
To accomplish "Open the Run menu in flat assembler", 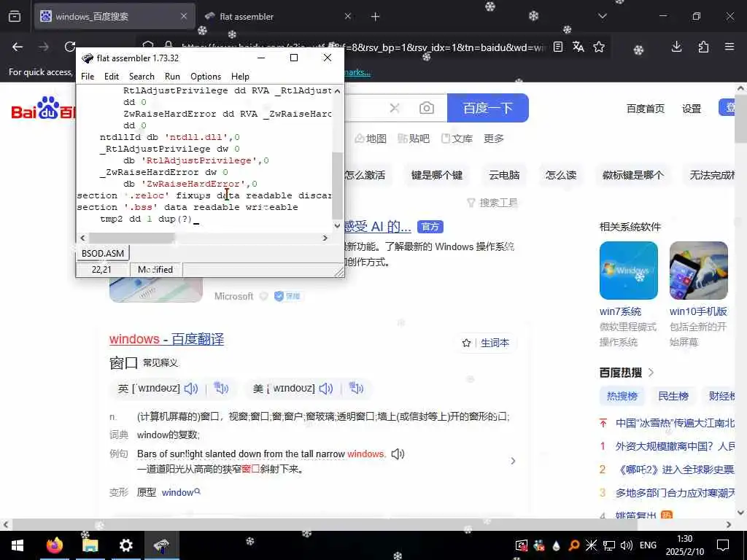I will (x=172, y=76).
